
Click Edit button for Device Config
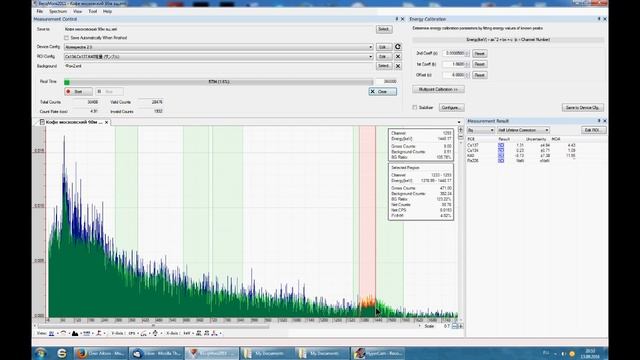[x=383, y=47]
